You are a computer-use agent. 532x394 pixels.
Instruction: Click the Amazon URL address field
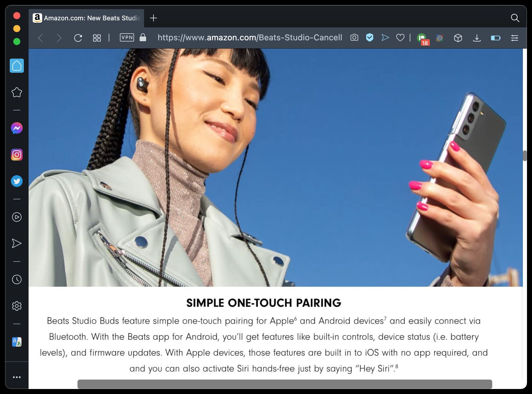(250, 37)
